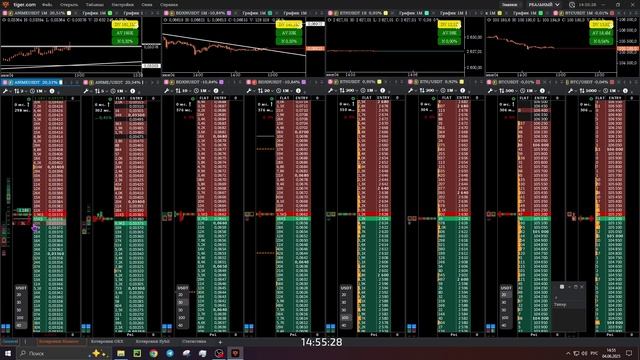Viewport: 640px width, 360px height.
Task: Choose volume 100 in ARMEUSDT USDT selector
Action: pos(20,318)
